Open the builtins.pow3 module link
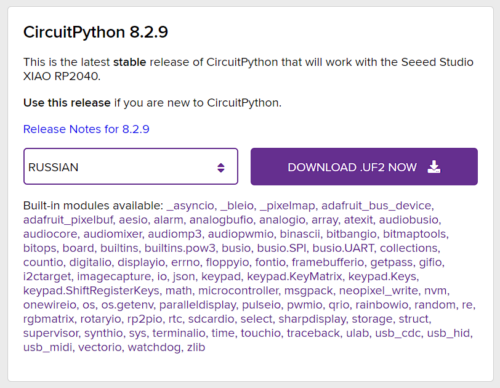 click(180, 248)
